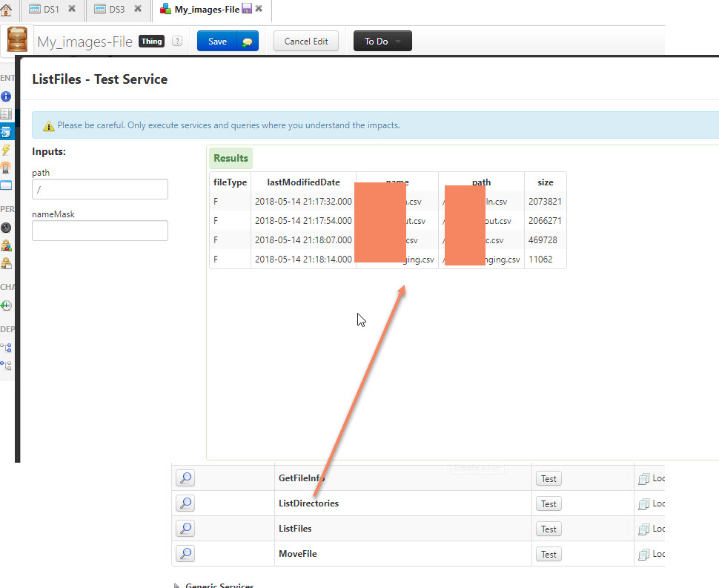Image resolution: width=719 pixels, height=588 pixels.
Task: Click the magnifier icon beside GetFileInfo
Action: pyautogui.click(x=185, y=478)
